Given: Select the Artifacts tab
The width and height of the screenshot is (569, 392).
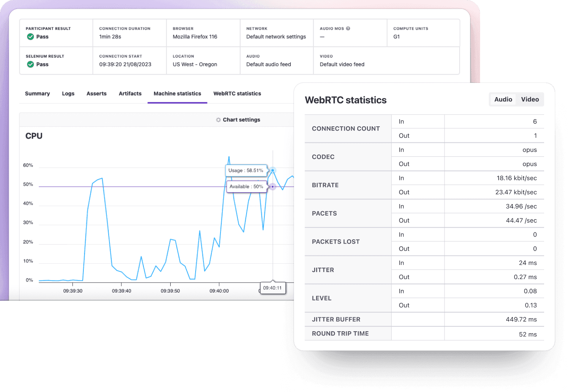Looking at the screenshot, I should coord(130,94).
